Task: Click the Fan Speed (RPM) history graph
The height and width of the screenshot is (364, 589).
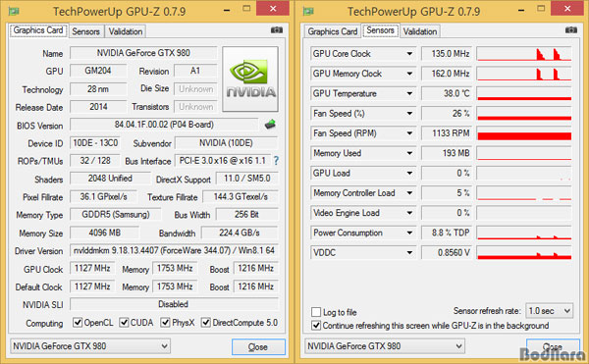Action: click(x=524, y=133)
